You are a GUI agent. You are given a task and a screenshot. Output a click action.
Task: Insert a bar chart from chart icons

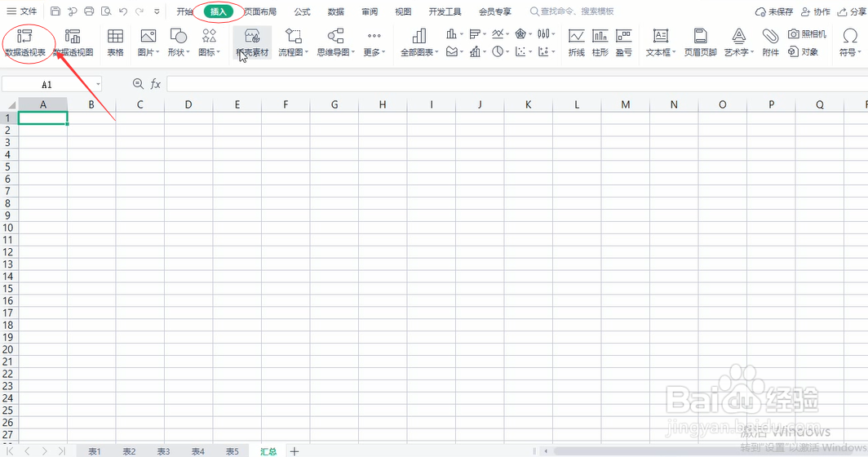[x=477, y=34]
